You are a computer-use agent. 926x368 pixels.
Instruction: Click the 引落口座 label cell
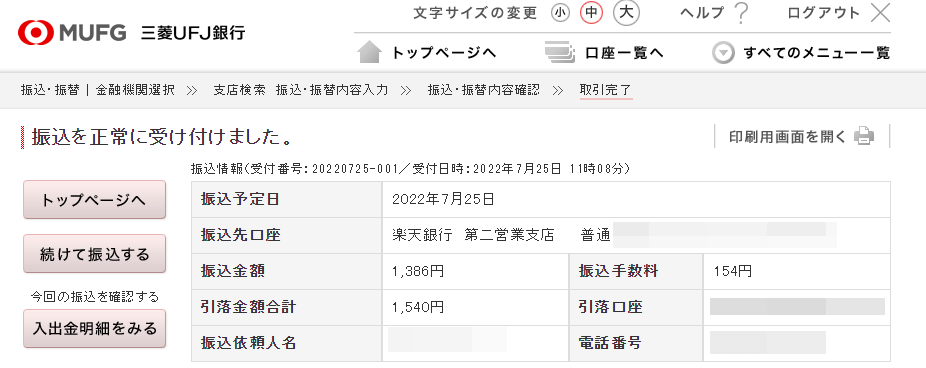tap(636, 307)
